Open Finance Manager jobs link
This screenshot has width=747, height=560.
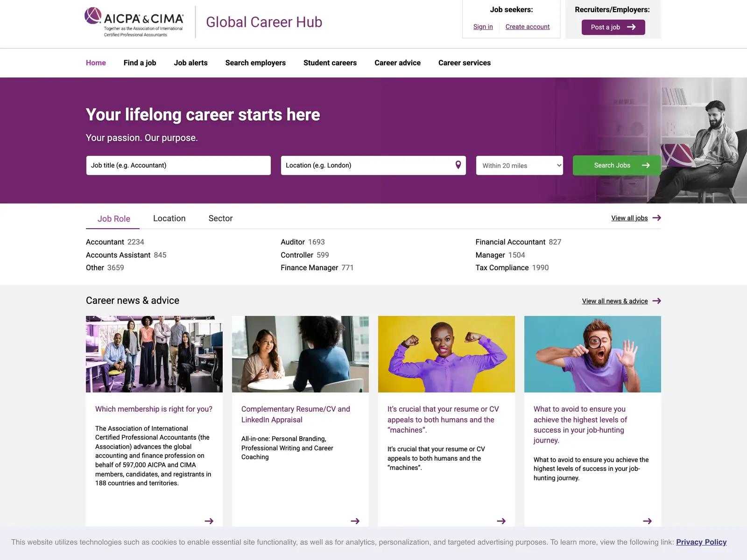point(310,267)
